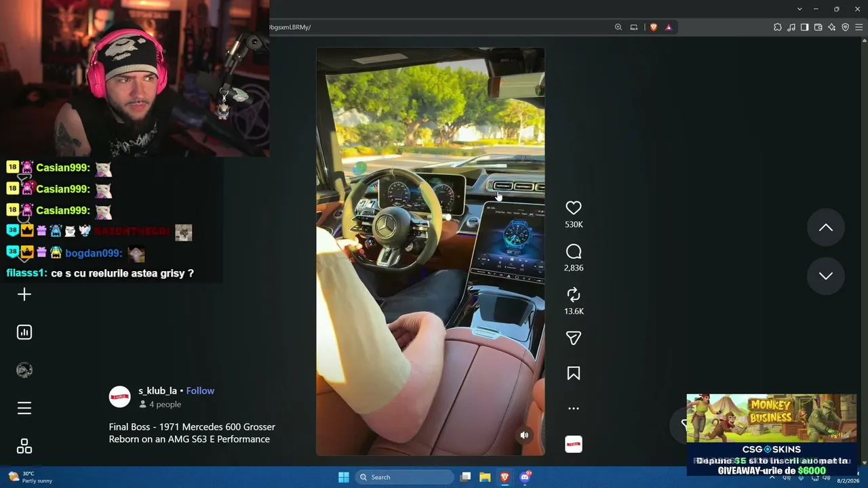Viewport: 868px width, 488px height.
Task: Click the reel caption 'Final Boss - 1971 Mercedes'
Action: (192, 433)
